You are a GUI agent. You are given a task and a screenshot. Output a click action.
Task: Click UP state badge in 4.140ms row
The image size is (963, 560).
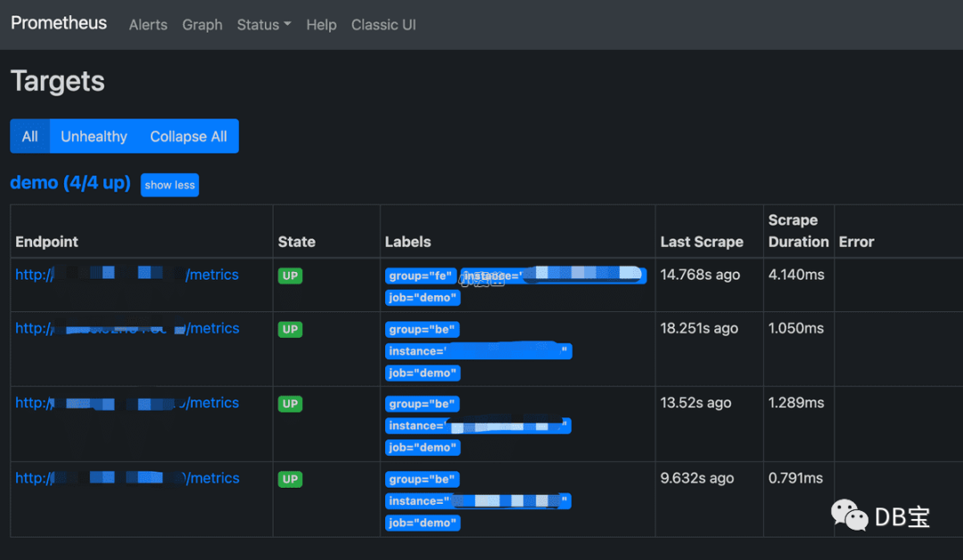point(290,276)
